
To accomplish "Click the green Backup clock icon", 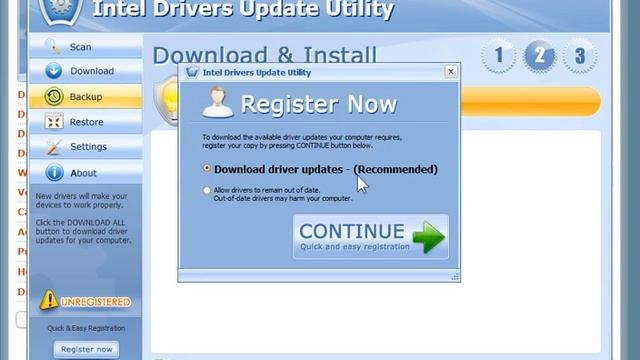I will click(x=54, y=97).
